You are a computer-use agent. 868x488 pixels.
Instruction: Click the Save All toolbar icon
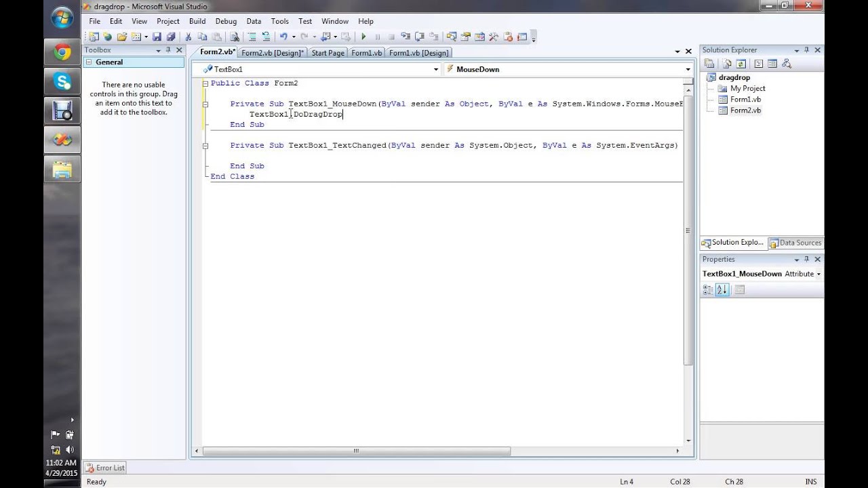click(x=170, y=37)
